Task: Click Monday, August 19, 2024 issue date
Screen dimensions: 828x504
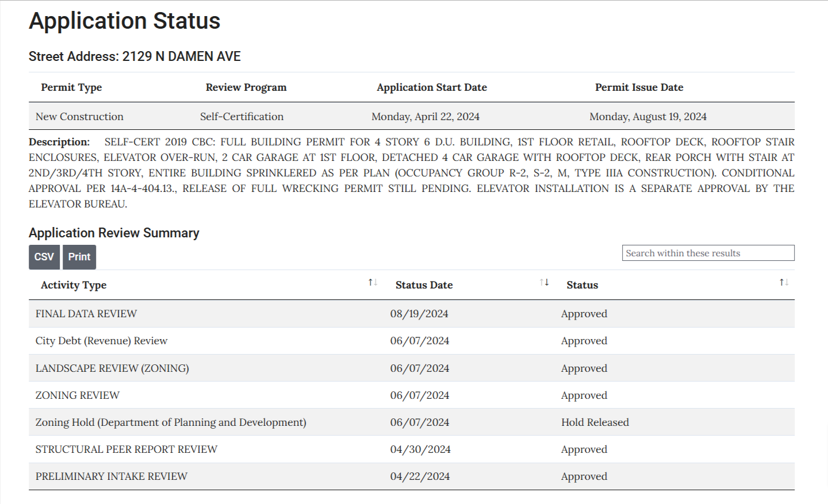Action: (648, 117)
